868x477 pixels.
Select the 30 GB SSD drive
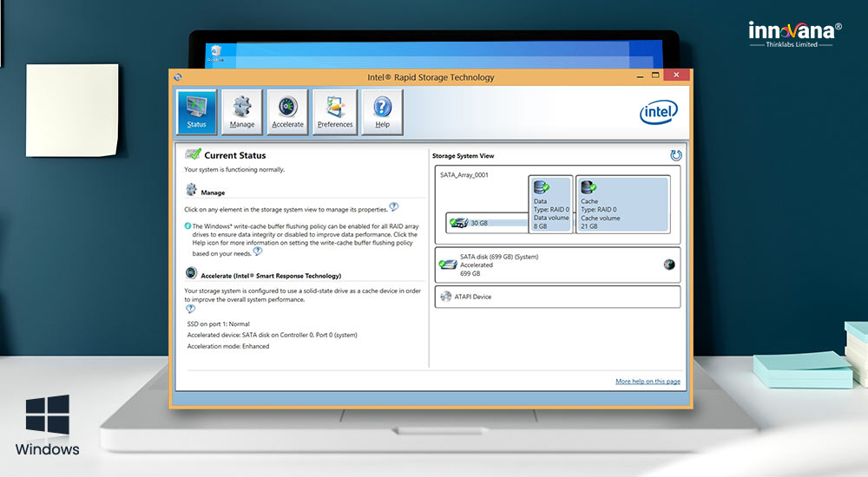point(488,223)
